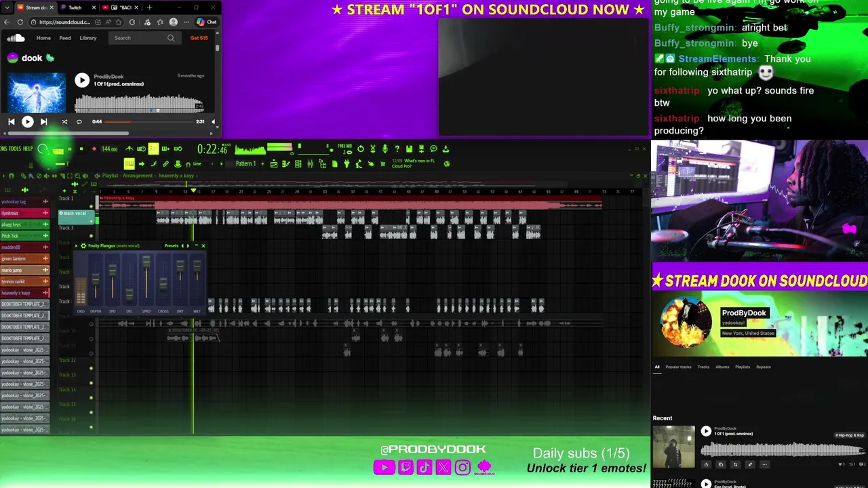
Task: Open FL Studio help question mark icon
Action: pyautogui.click(x=397, y=149)
